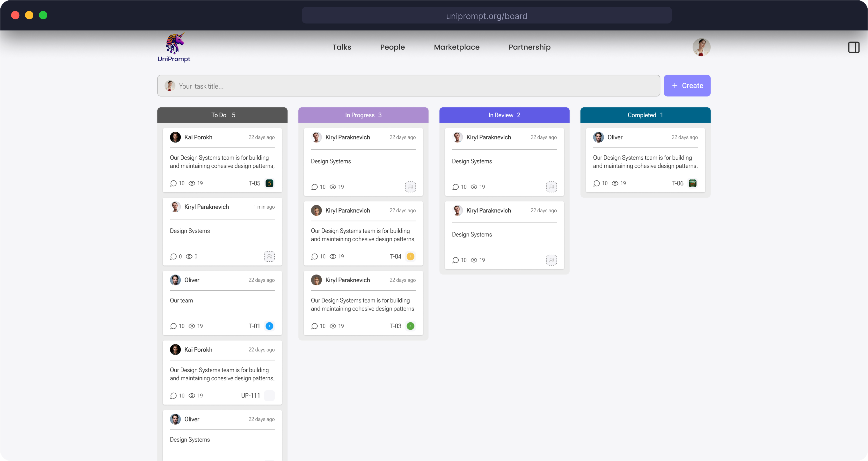Select the Completed column header
This screenshot has height=461, width=868.
645,115
